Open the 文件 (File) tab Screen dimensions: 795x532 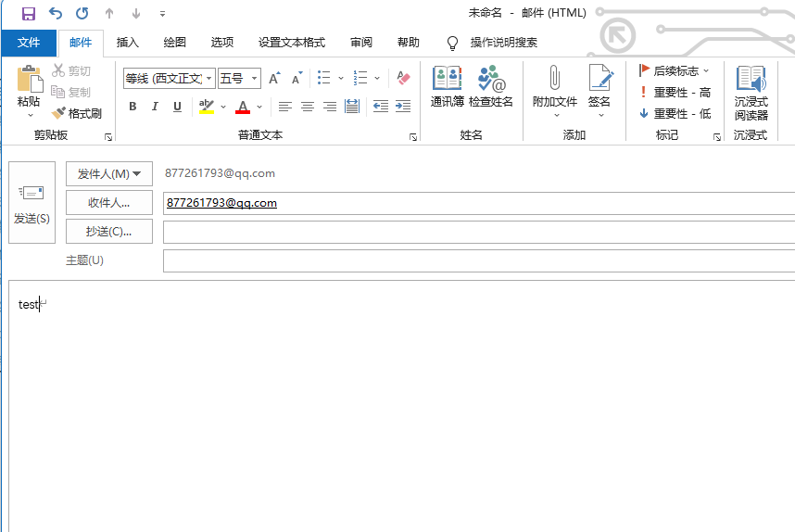[x=29, y=43]
